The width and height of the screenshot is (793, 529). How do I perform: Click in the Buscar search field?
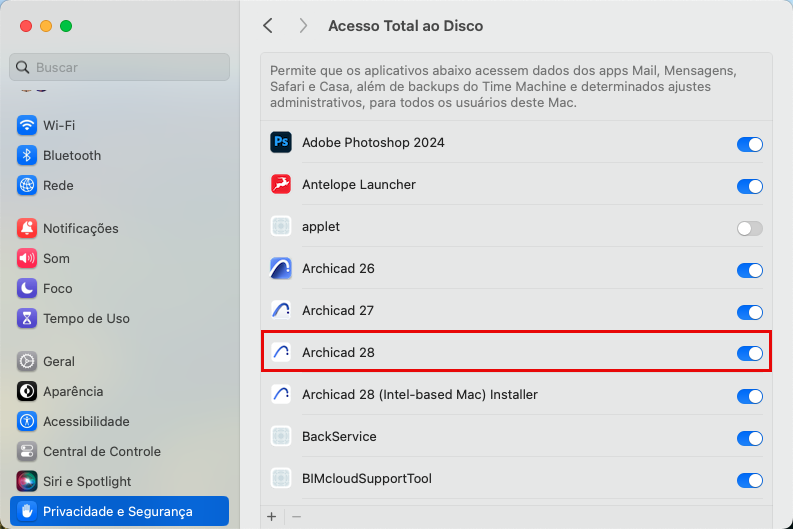click(119, 67)
